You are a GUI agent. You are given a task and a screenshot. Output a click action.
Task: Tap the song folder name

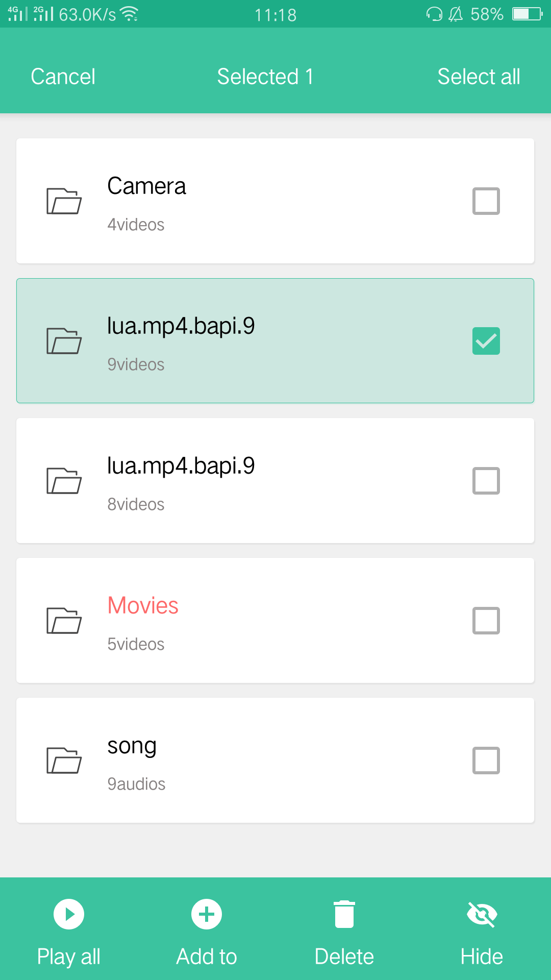click(x=132, y=746)
